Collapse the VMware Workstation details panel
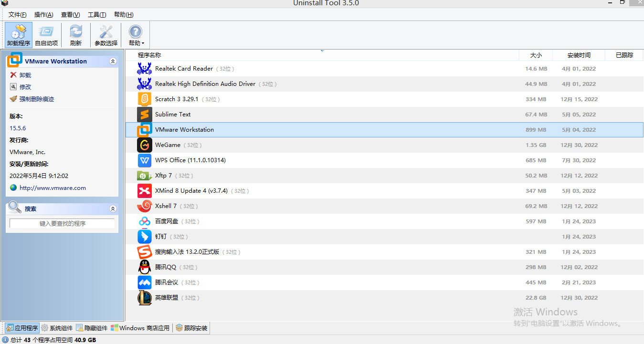This screenshot has height=344, width=644. click(113, 61)
